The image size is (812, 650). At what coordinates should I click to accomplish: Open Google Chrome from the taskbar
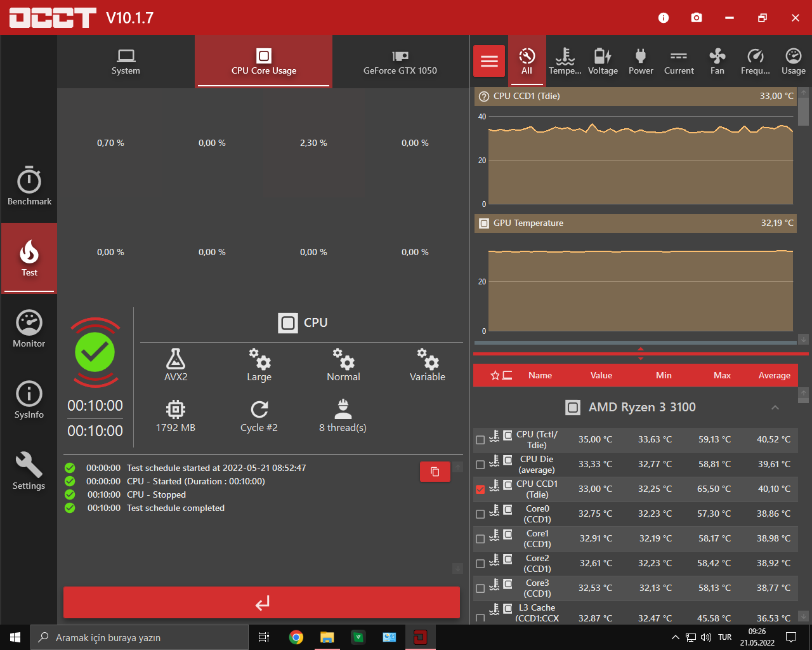point(296,637)
